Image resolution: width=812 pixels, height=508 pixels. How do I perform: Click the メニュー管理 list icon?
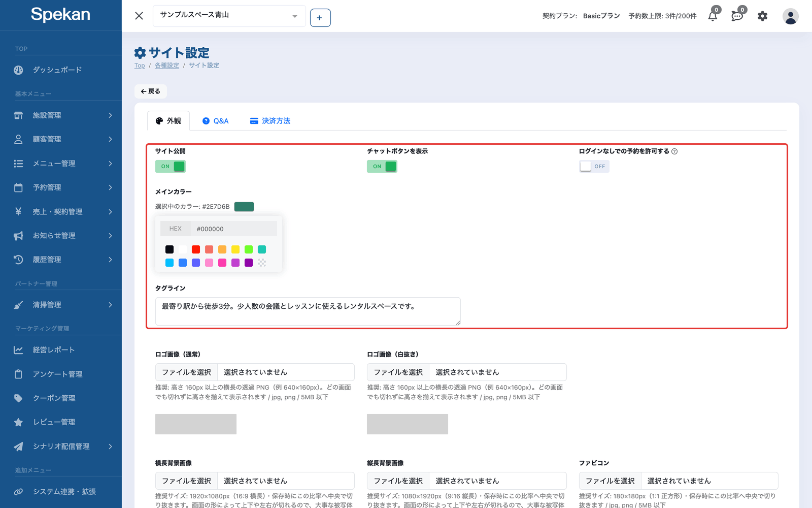18,164
